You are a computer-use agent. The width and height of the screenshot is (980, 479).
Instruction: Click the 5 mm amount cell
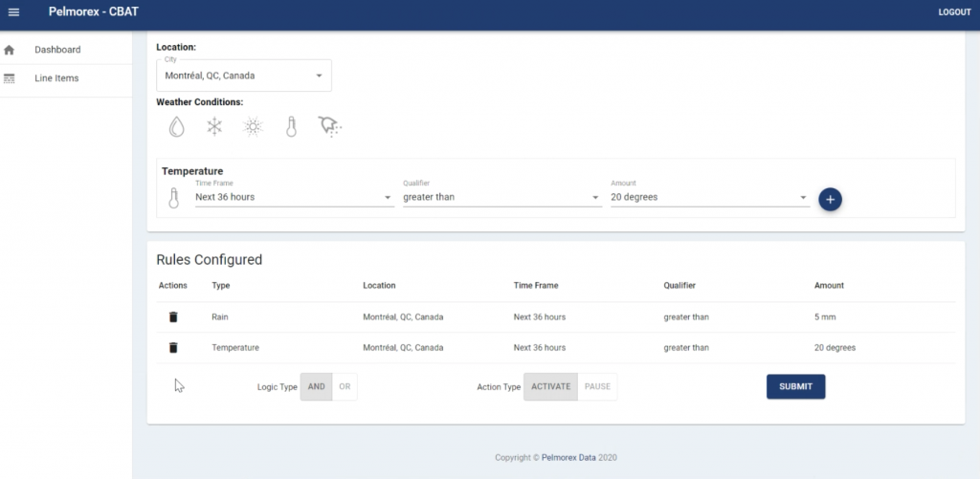825,317
